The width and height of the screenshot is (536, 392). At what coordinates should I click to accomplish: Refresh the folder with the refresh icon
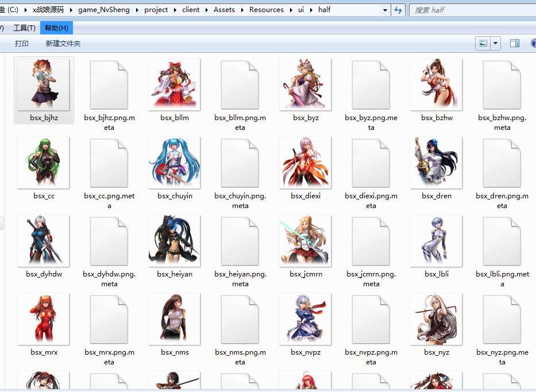pyautogui.click(x=398, y=10)
